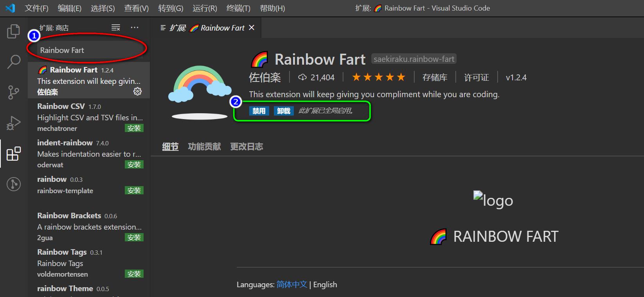
Task: Click the oderwat publisher name
Action: (x=50, y=165)
